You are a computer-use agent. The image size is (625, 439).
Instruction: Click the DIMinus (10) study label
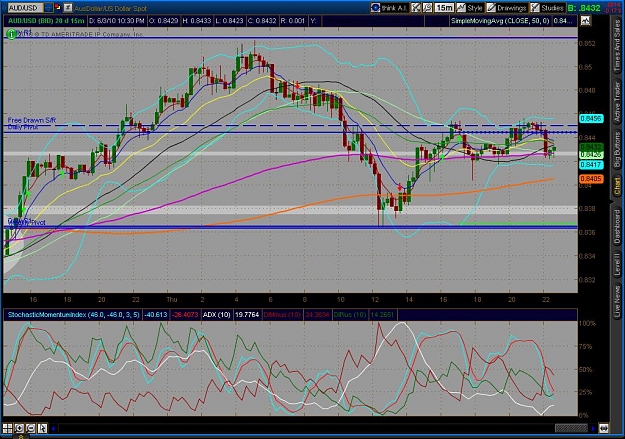point(282,315)
